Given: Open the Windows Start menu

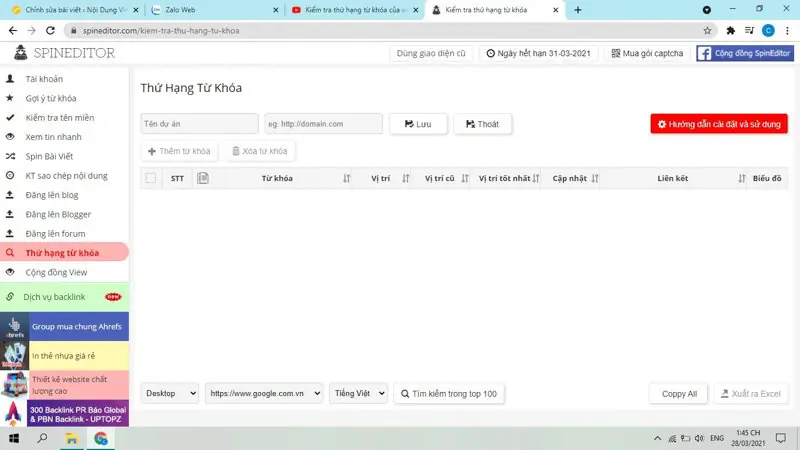Looking at the screenshot, I should pos(14,438).
